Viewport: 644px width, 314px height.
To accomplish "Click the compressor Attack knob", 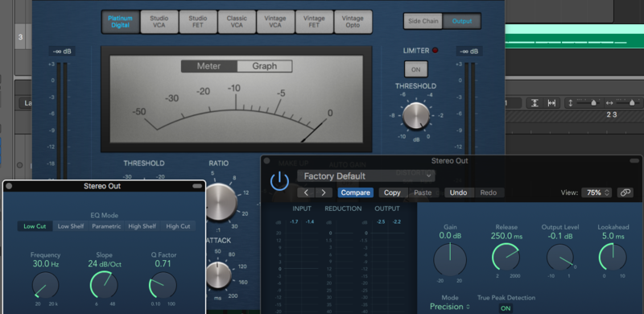I will click(217, 275).
